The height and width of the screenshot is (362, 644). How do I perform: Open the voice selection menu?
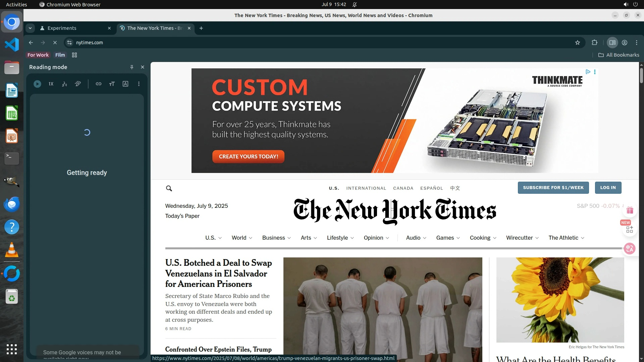pyautogui.click(x=64, y=84)
